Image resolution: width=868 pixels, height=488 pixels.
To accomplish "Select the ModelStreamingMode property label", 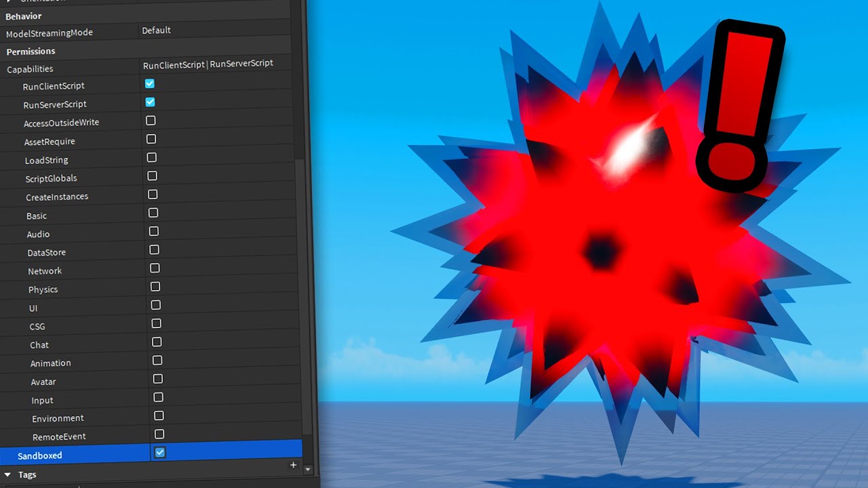I will [x=50, y=33].
